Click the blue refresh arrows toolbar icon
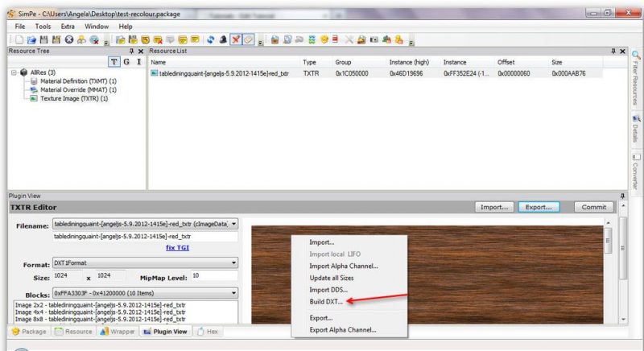The image size is (644, 351). (x=211, y=39)
